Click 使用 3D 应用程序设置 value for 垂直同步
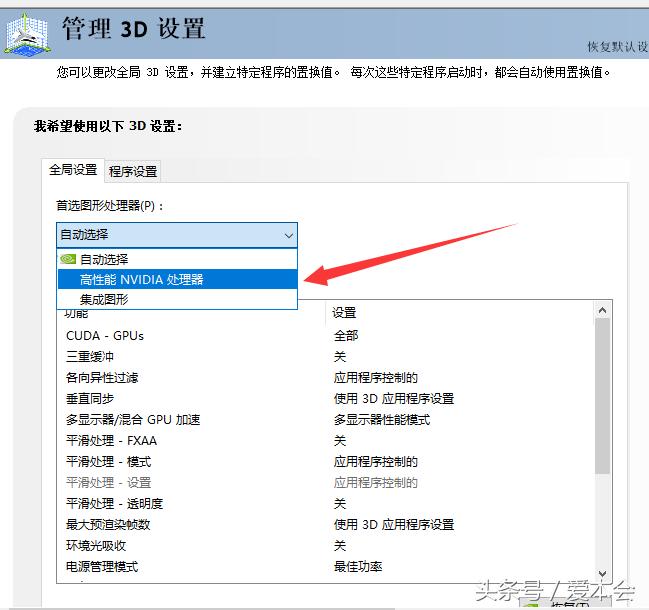 394,399
